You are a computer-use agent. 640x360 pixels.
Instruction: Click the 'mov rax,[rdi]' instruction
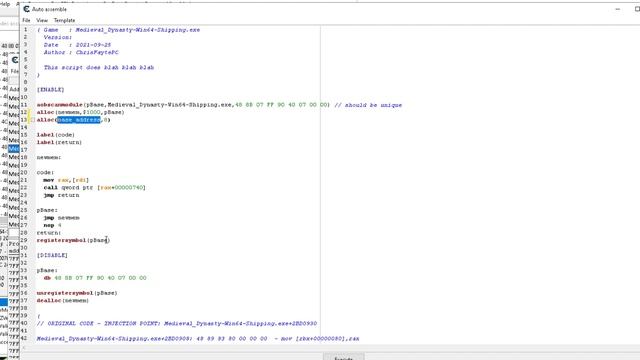pyautogui.click(x=66, y=180)
